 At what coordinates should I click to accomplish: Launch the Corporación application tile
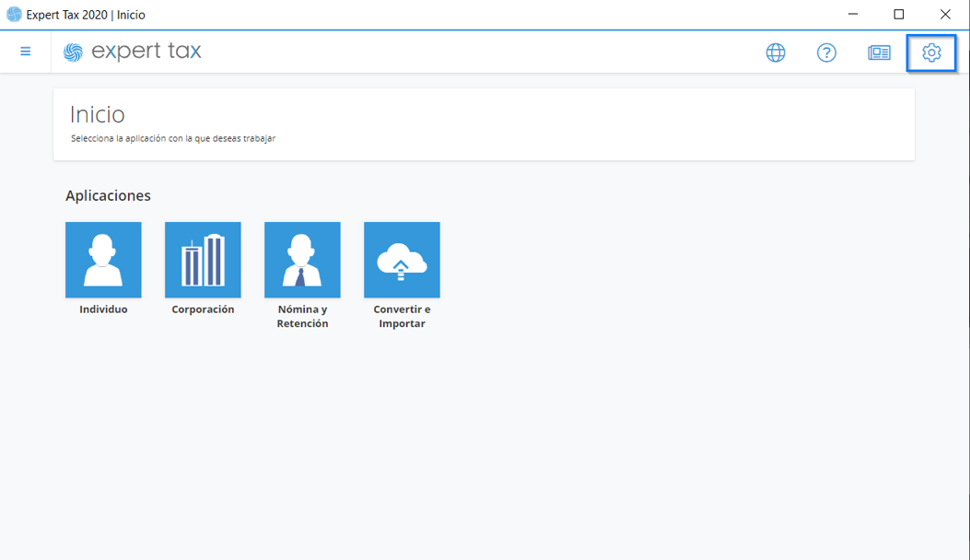[x=203, y=260]
